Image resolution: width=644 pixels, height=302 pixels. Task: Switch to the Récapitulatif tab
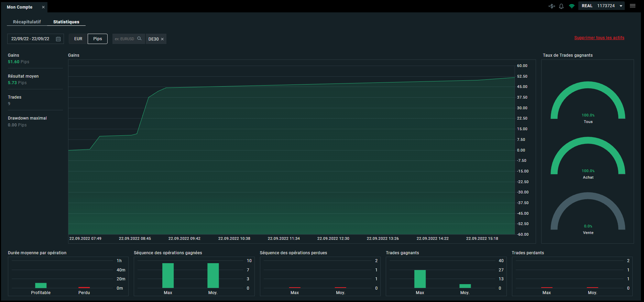coord(27,22)
